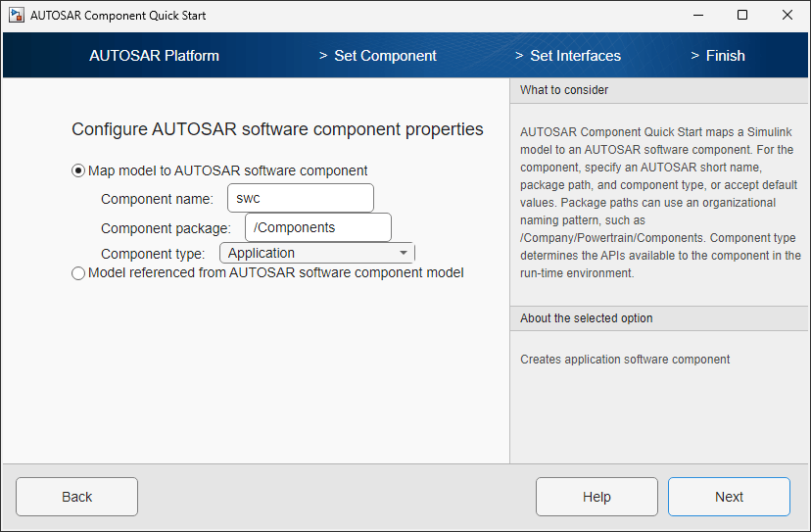Open the Component type dropdown
The image size is (811, 532).
(x=317, y=253)
